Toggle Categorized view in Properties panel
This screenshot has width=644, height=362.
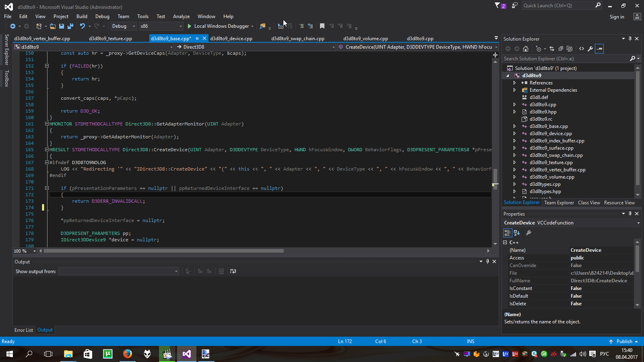[x=507, y=233]
